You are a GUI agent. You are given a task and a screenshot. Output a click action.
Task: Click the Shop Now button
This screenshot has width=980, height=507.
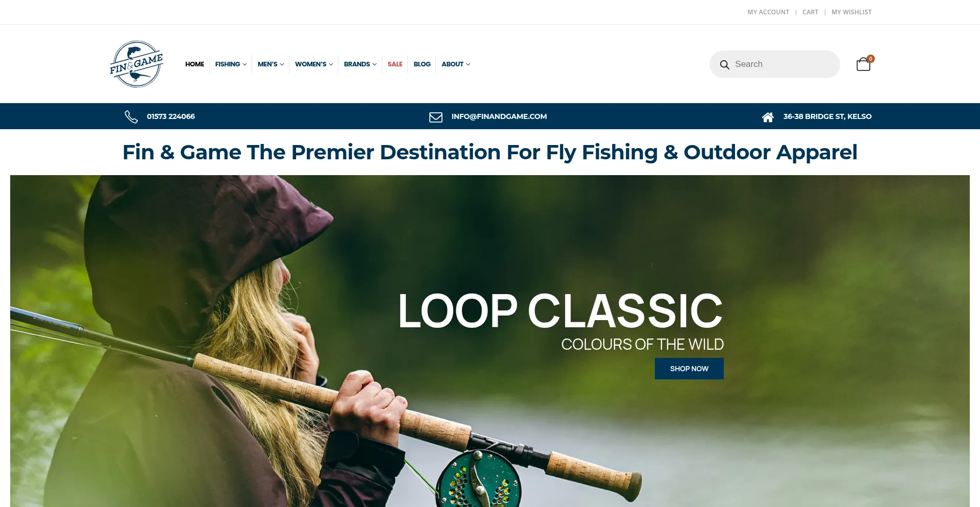(689, 369)
